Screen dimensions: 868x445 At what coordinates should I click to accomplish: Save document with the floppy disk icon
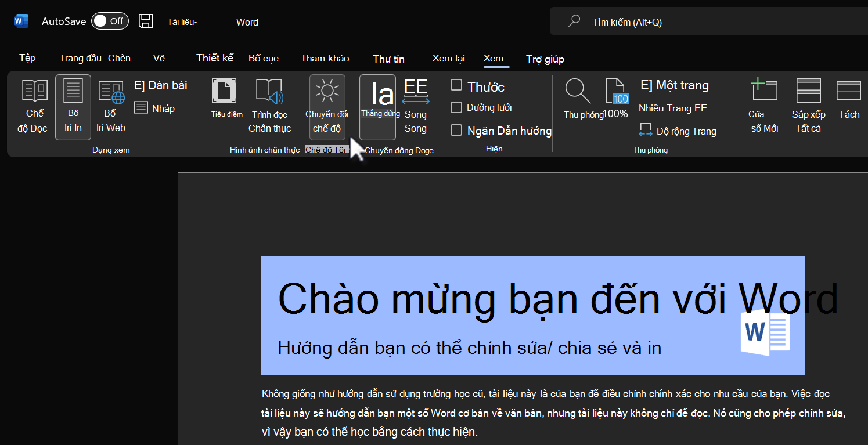[x=146, y=21]
